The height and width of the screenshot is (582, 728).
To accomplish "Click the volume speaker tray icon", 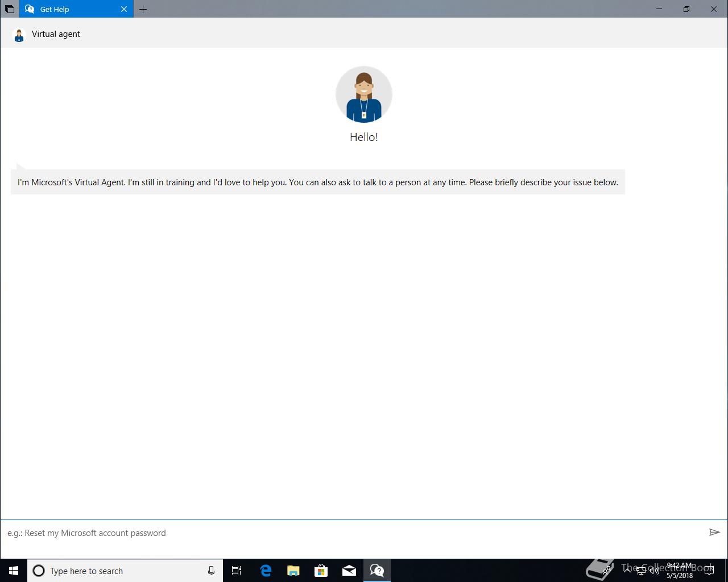I will click(x=654, y=571).
